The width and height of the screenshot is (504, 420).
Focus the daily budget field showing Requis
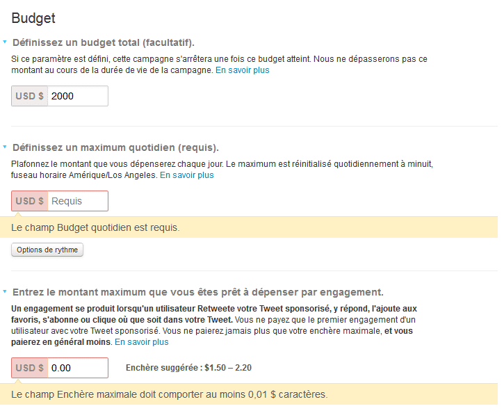(78, 201)
